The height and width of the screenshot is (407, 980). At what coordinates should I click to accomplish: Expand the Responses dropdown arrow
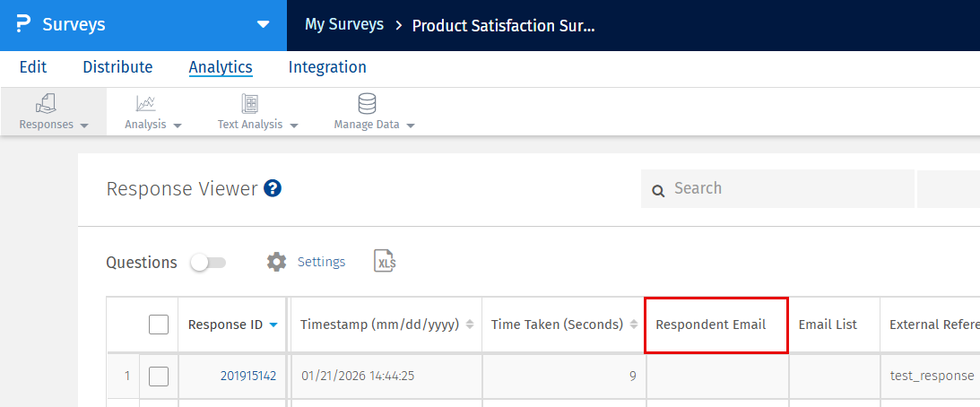(84, 125)
